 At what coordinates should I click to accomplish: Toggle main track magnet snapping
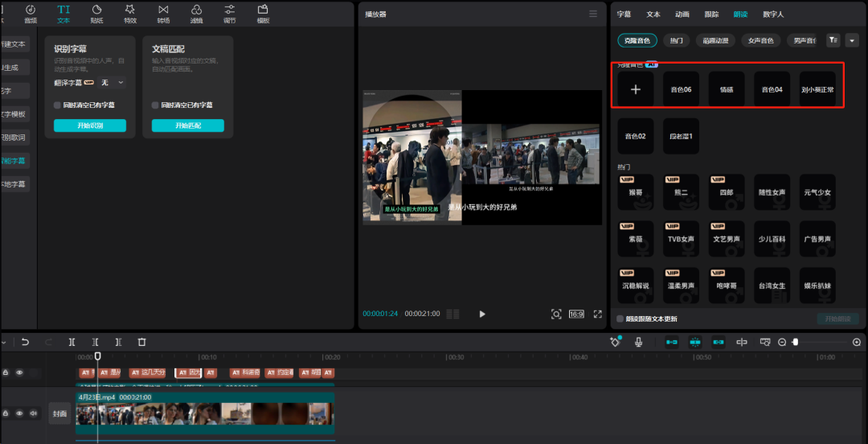coord(671,342)
